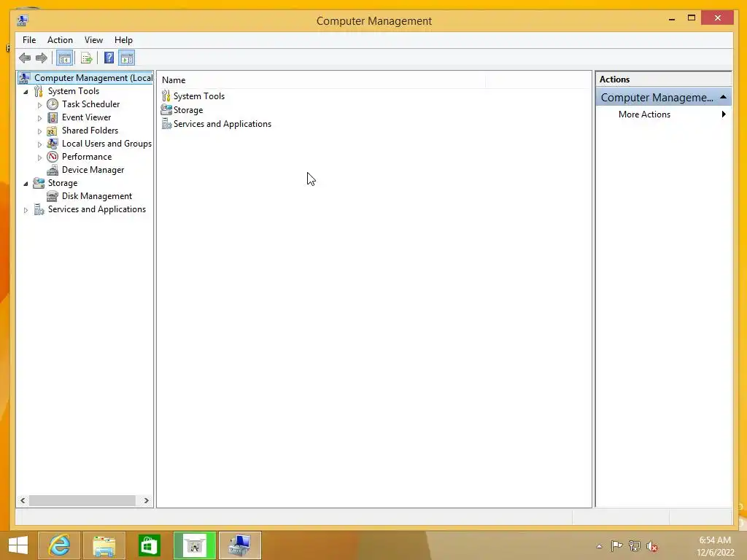Collapse the Computer Management actions section
Image resolution: width=747 pixels, height=560 pixels.
click(723, 97)
